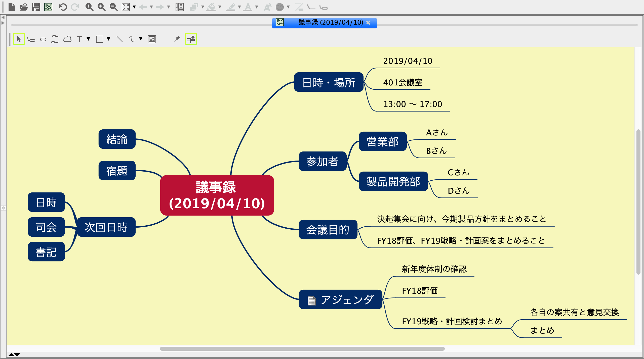Click the 各自の案共有と意見交換 text
The image size is (644, 359).
coord(575,312)
